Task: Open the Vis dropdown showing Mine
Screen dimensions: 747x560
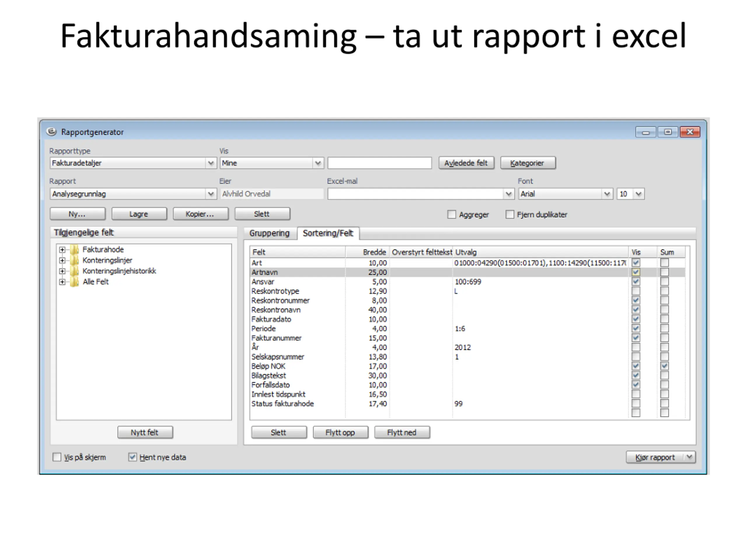Action: point(318,163)
